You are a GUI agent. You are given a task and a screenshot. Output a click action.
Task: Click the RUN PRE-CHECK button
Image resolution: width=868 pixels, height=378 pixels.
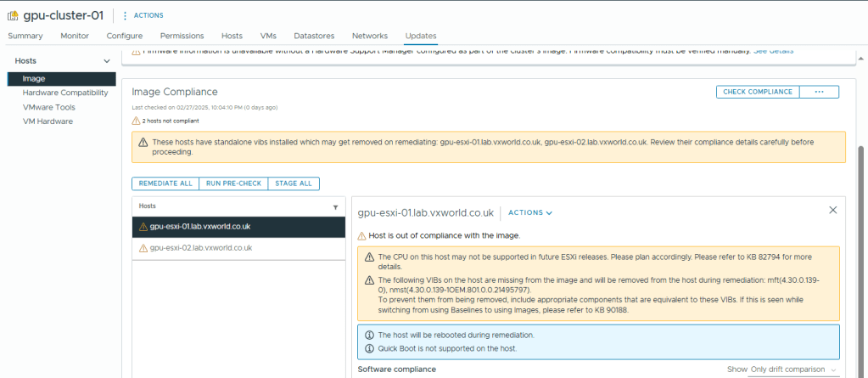(233, 183)
